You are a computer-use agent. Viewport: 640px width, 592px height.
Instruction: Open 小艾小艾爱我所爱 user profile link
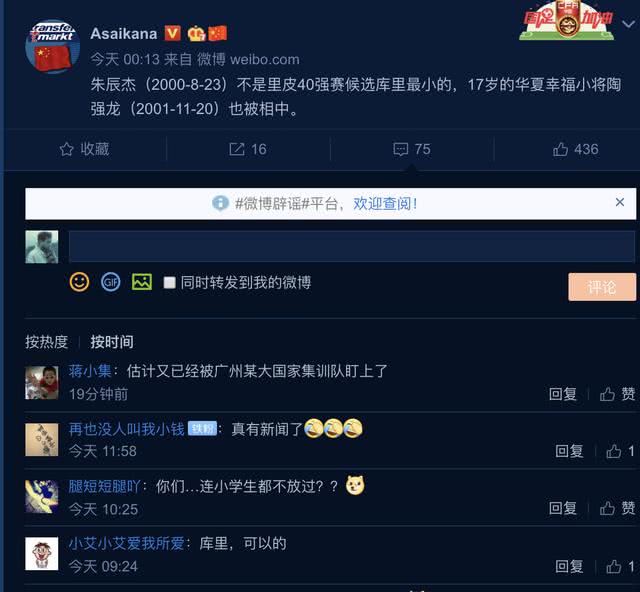click(x=127, y=543)
